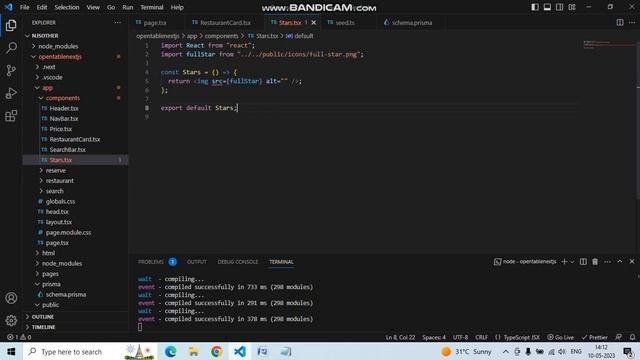The width and height of the screenshot is (640, 360).
Task: Click components in the breadcrumb path
Action: 221,36
